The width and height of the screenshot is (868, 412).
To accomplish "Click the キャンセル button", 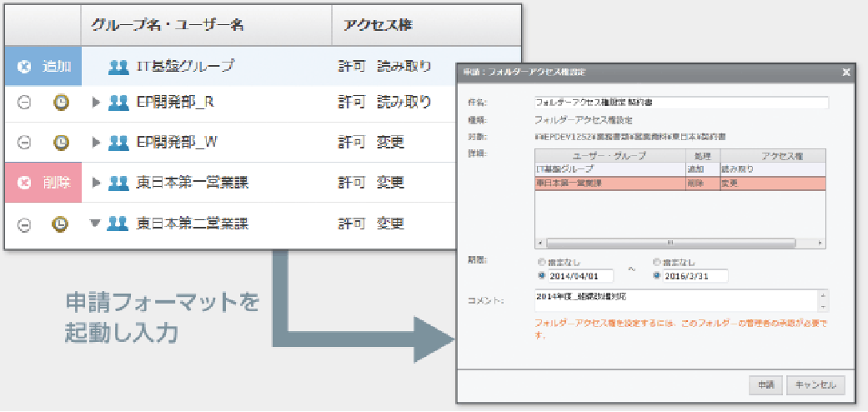I will 816,384.
